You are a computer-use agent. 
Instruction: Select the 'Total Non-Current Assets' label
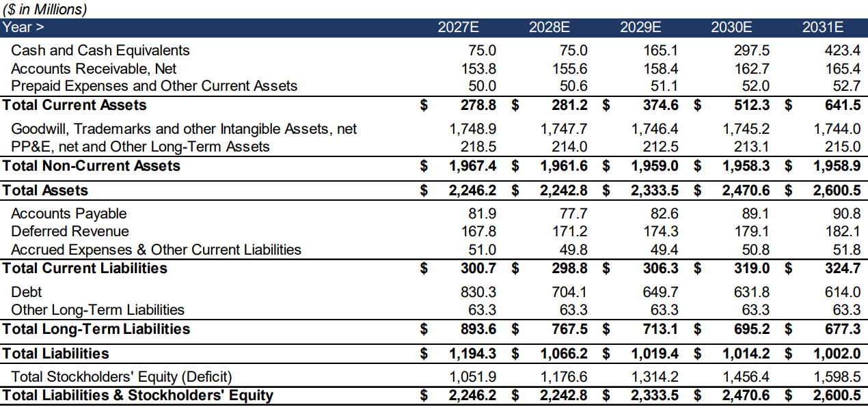coord(91,166)
